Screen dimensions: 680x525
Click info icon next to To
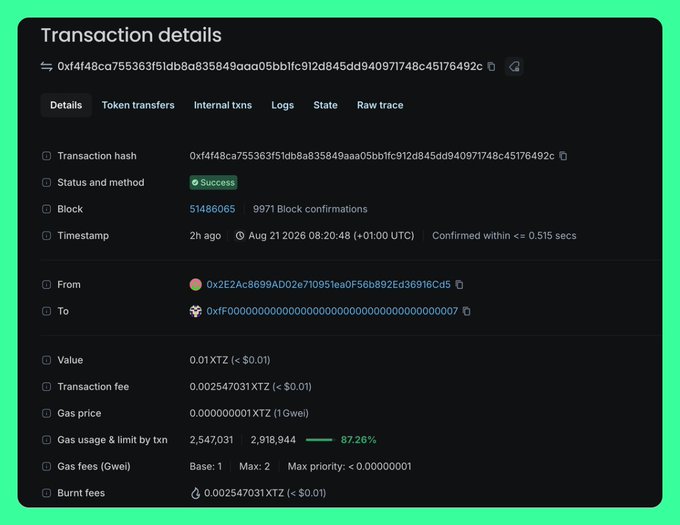coord(46,311)
